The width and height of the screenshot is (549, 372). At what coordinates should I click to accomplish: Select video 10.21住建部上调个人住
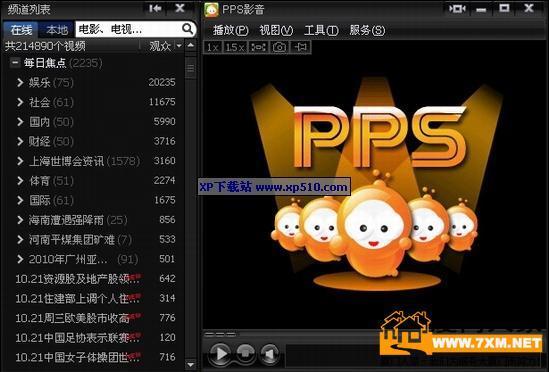(78, 298)
